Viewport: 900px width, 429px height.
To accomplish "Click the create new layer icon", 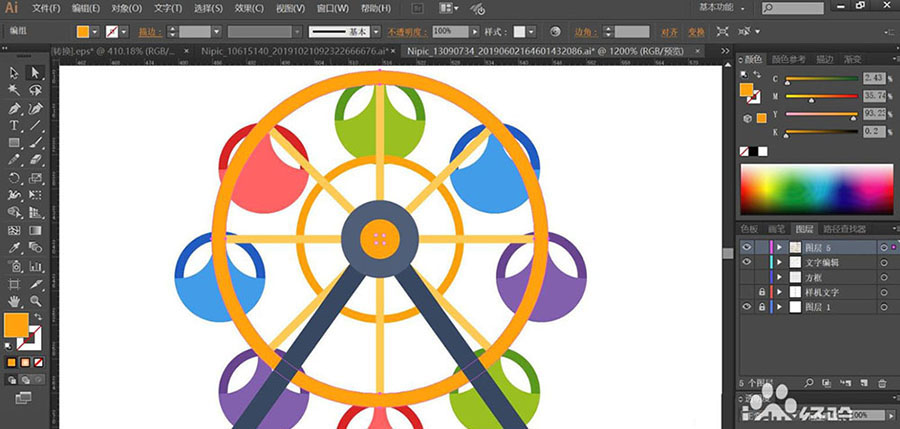I will 863,383.
